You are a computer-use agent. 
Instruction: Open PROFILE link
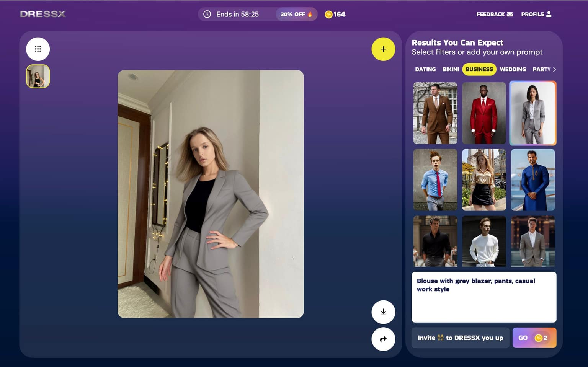536,14
